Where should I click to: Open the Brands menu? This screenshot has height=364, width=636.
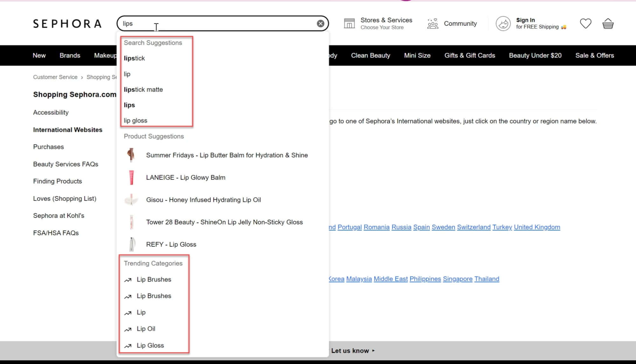point(70,55)
